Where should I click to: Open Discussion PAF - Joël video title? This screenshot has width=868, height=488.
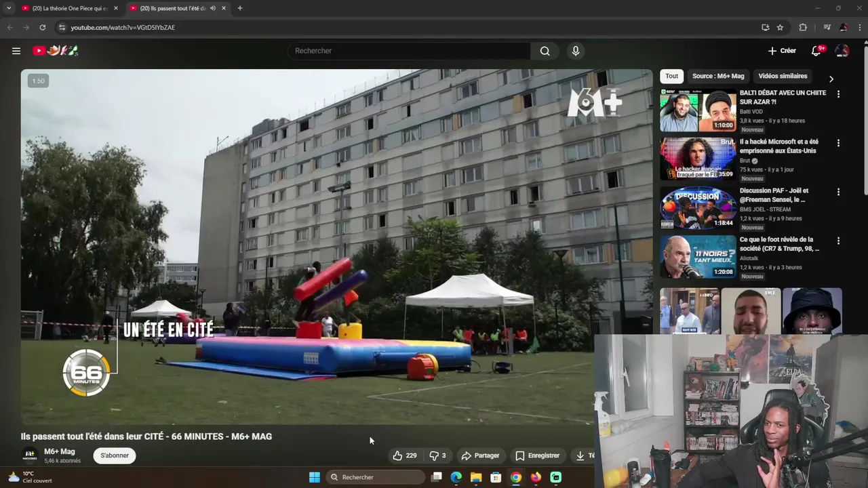(x=774, y=195)
